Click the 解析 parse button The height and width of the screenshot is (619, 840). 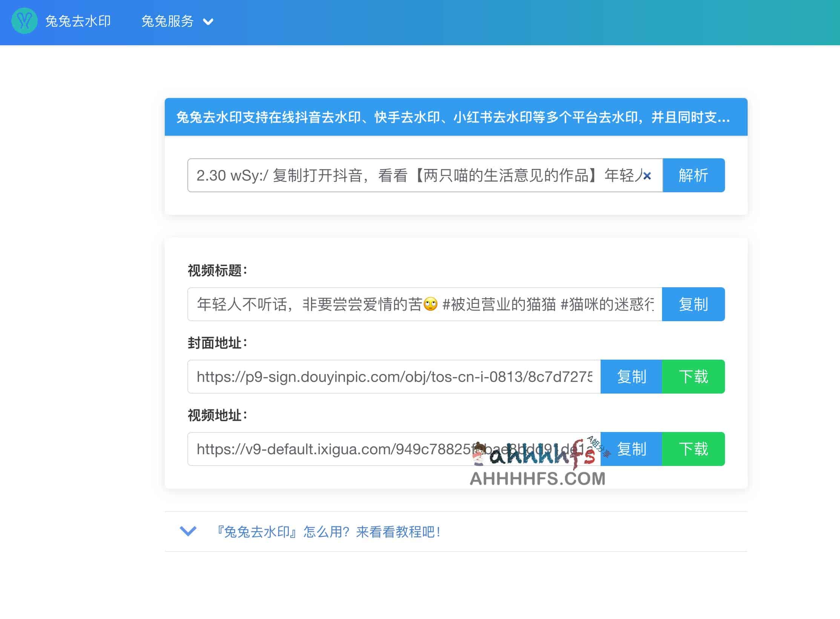click(693, 176)
